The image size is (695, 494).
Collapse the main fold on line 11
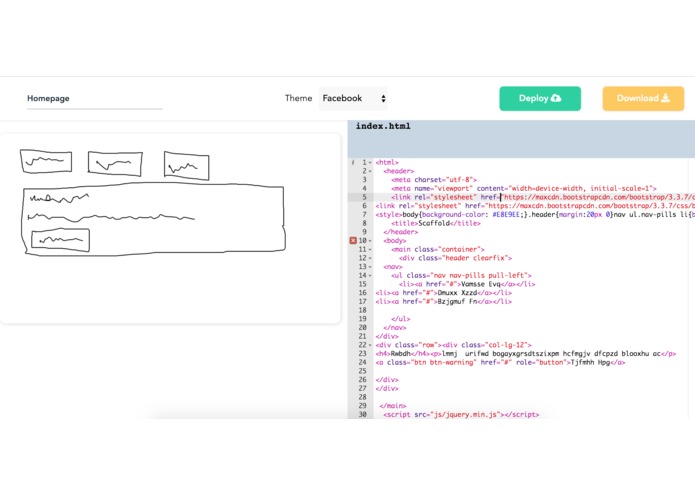point(371,250)
